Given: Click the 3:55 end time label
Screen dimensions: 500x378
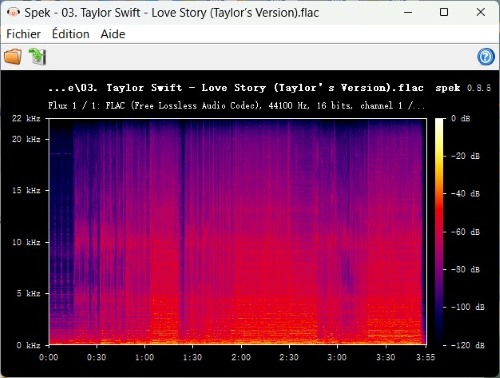Looking at the screenshot, I should click(425, 357).
